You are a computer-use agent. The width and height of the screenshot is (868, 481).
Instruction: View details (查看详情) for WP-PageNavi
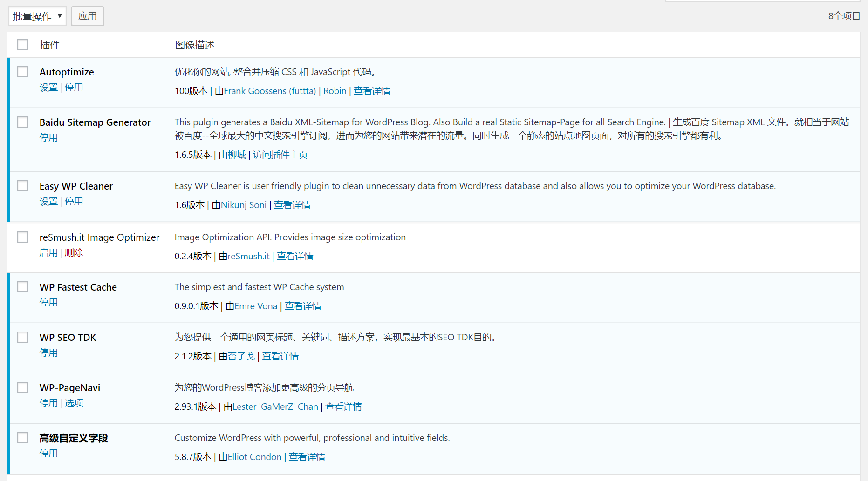(x=343, y=407)
